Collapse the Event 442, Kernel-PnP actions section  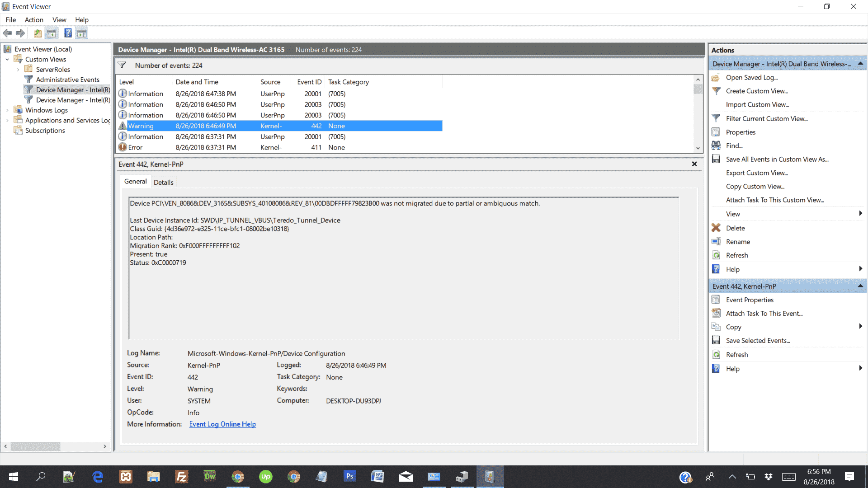tap(860, 286)
